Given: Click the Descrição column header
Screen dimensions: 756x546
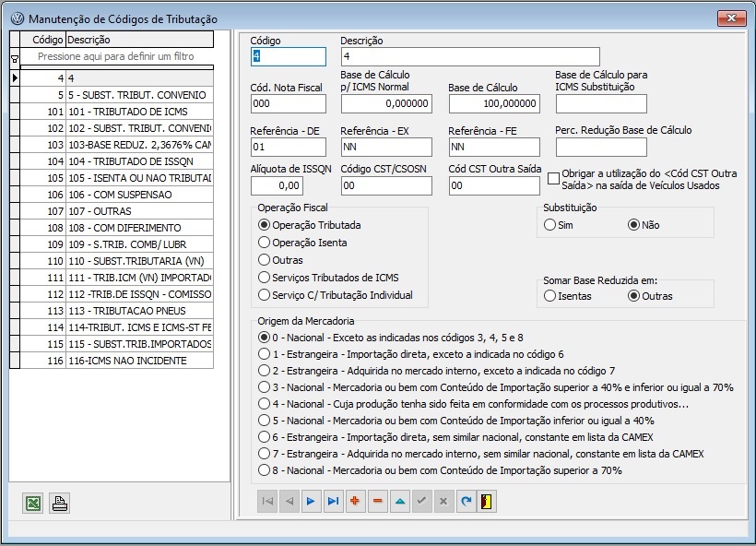Looking at the screenshot, I should [138, 40].
